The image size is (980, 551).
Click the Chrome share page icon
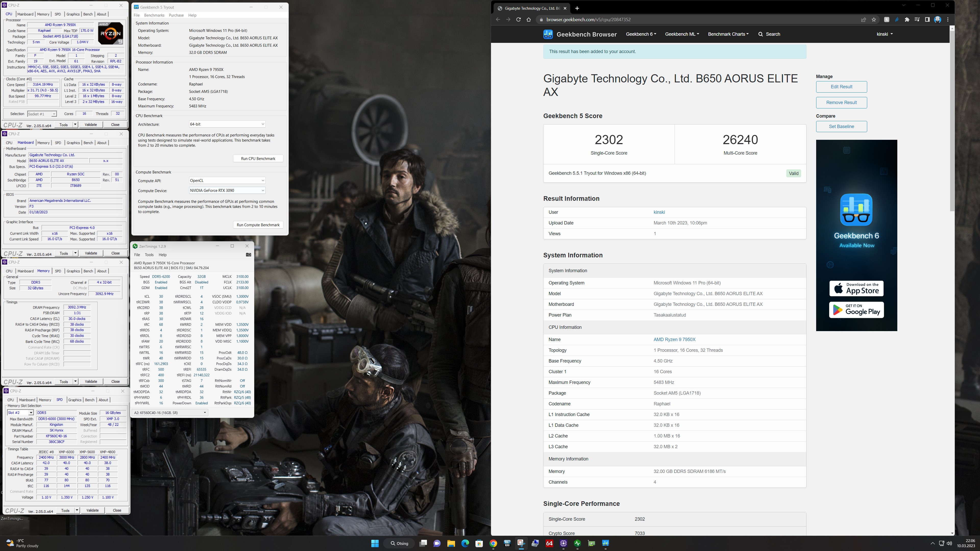(864, 20)
